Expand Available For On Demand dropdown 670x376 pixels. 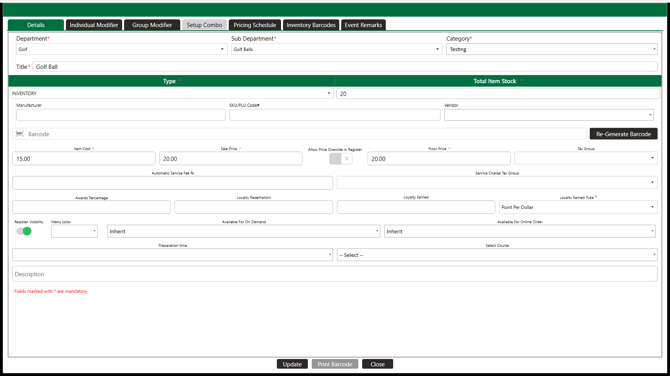click(244, 231)
